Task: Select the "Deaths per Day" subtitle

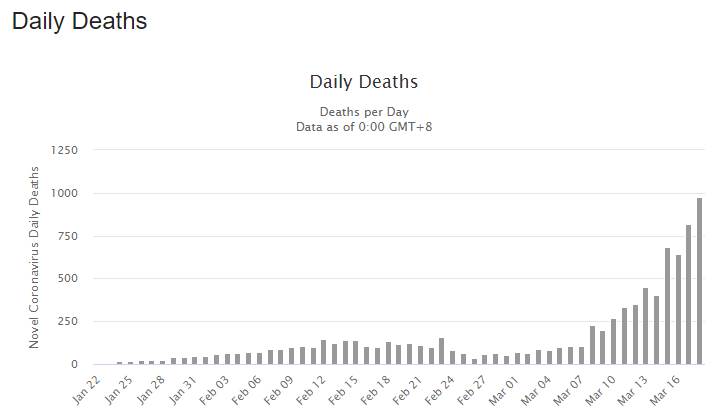Action: [363, 111]
